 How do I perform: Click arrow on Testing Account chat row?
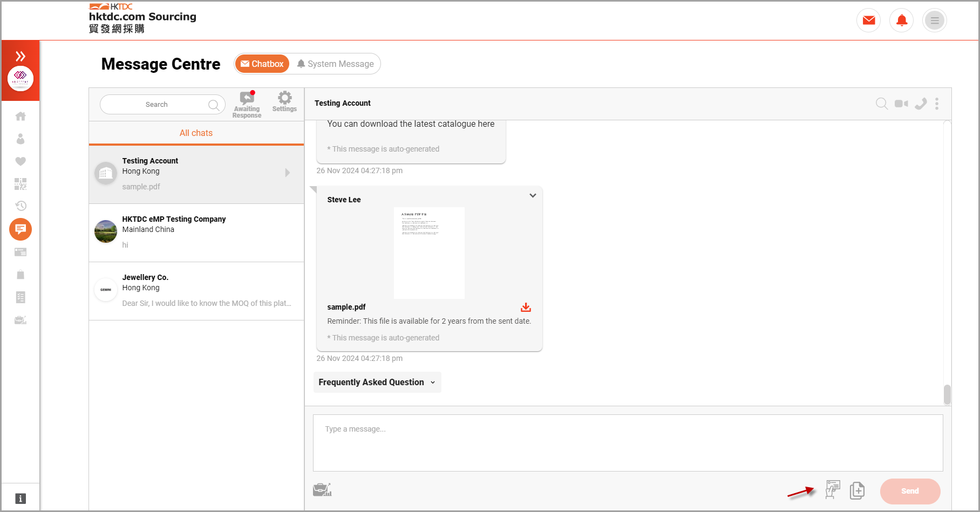coord(288,173)
